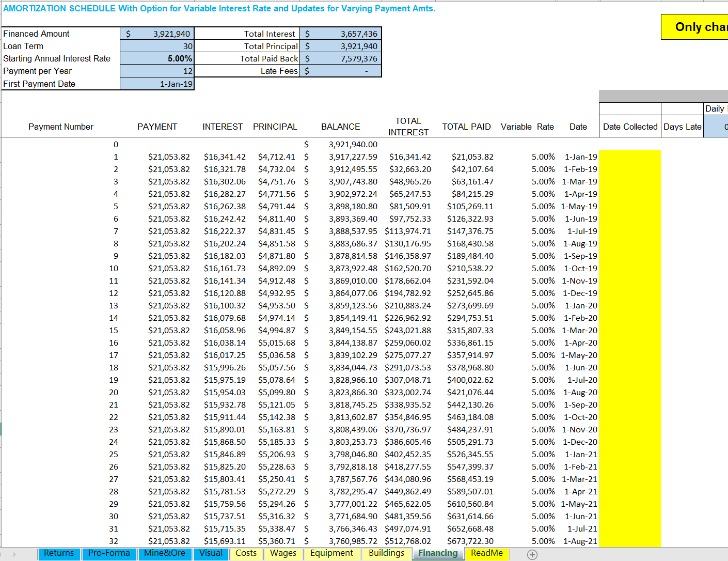Select the Total Principal value 3,921,940
728x561 pixels.
tap(341, 46)
